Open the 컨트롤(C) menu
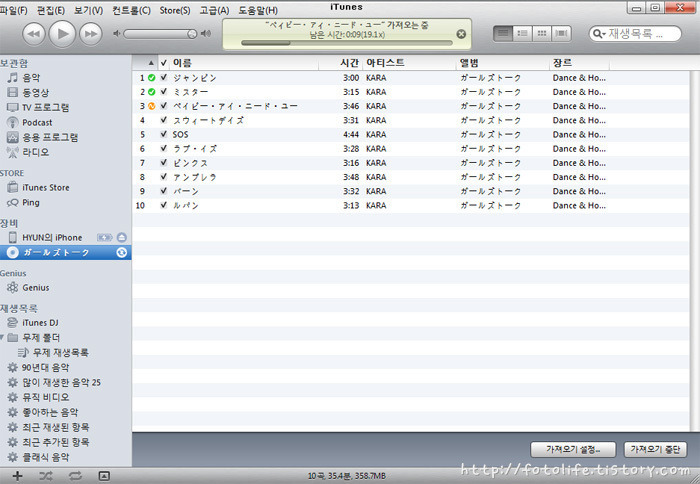Image resolution: width=700 pixels, height=484 pixels. coord(131,10)
